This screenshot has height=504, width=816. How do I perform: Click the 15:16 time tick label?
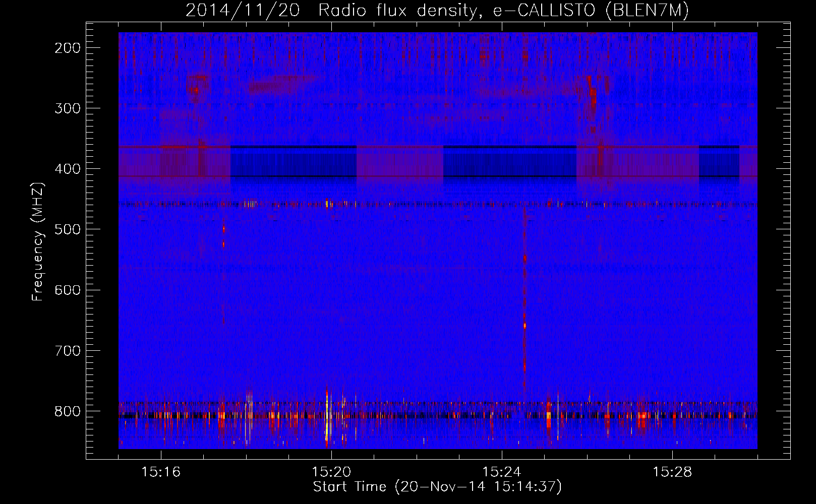161,472
